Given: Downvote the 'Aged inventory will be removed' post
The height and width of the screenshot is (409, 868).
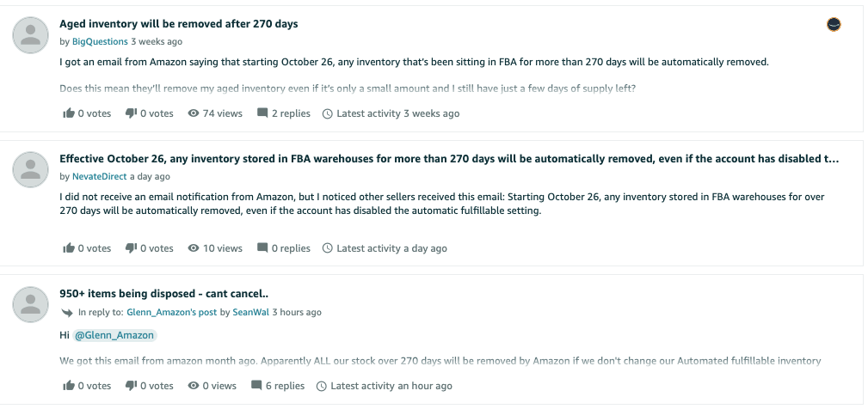Looking at the screenshot, I should (x=131, y=113).
